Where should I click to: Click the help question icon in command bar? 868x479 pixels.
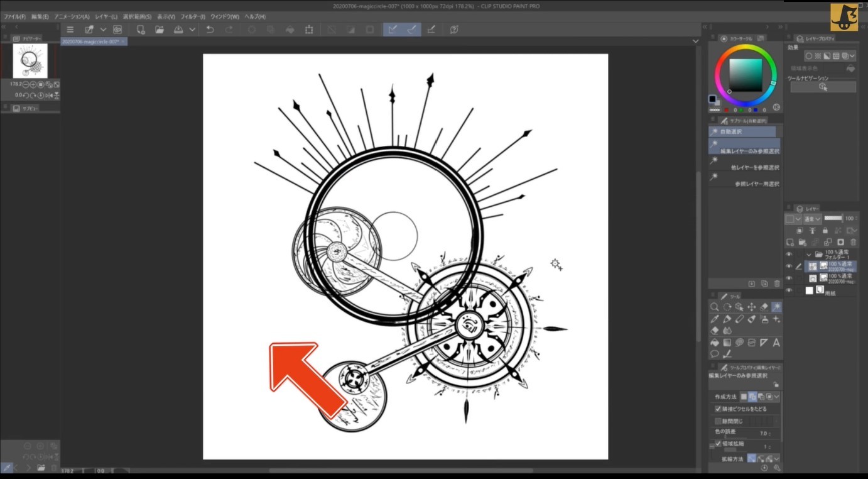(454, 30)
